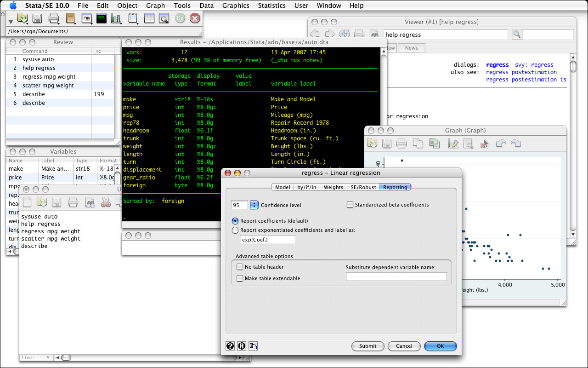Click the Viewer command field showing help regress
The image size is (588, 368).
click(445, 34)
